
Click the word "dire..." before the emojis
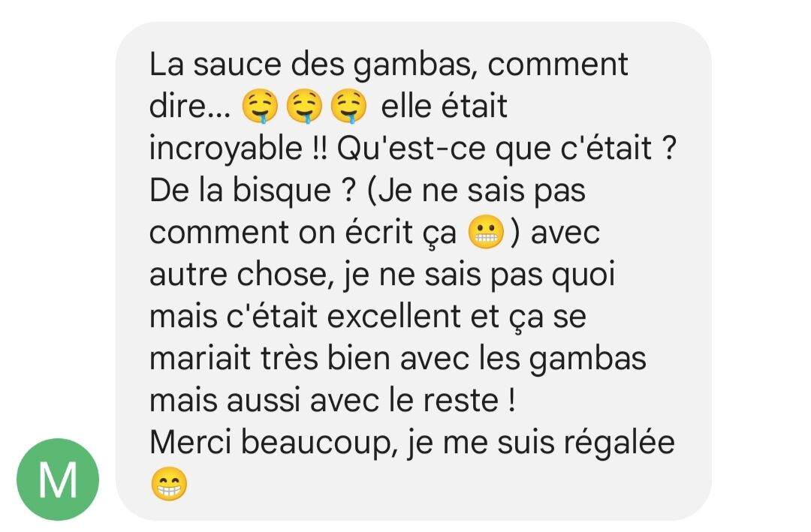point(190,107)
